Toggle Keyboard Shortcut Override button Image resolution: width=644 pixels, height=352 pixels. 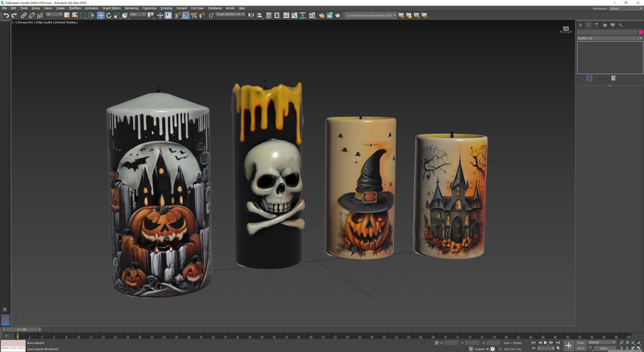click(168, 15)
